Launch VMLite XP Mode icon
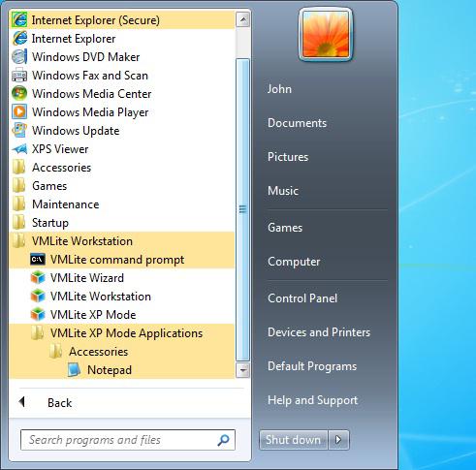 coord(38,315)
